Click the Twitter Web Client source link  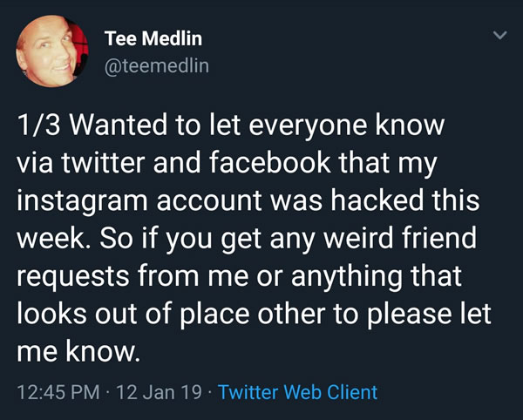[x=298, y=392]
